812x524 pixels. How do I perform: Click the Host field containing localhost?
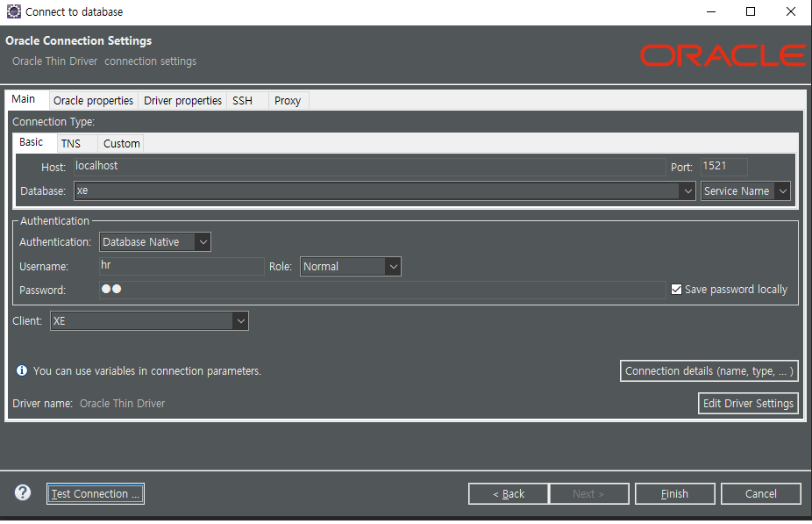pyautogui.click(x=369, y=167)
